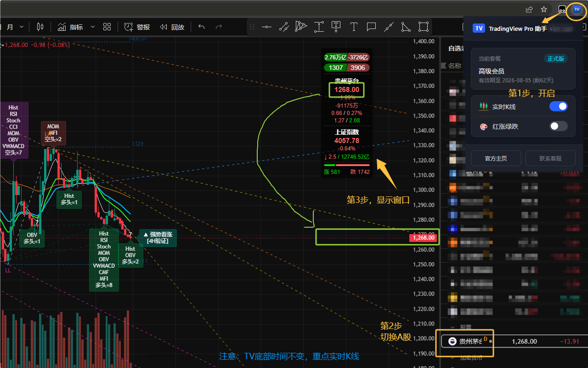588x368 pixels.
Task: Open the TV extension icon in browser toolbar
Action: pos(577,9)
